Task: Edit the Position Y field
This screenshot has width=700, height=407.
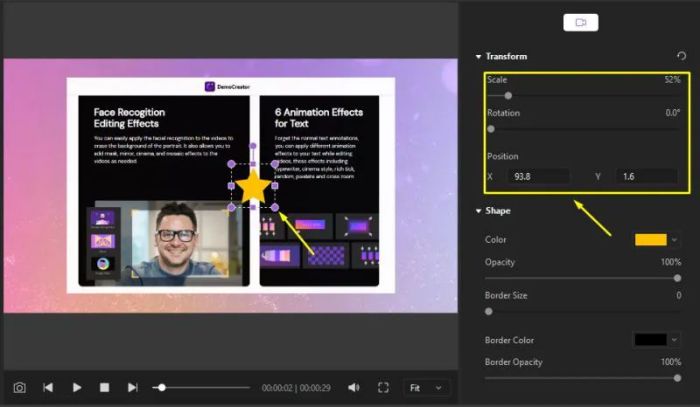Action: pos(647,176)
